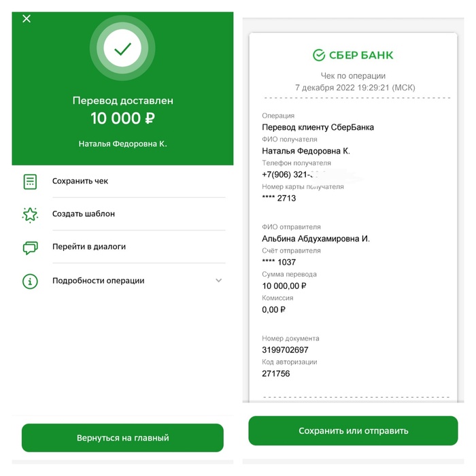
Task: Tap the recipient name Наталья Федоровна К. on receipt
Action: (x=306, y=151)
